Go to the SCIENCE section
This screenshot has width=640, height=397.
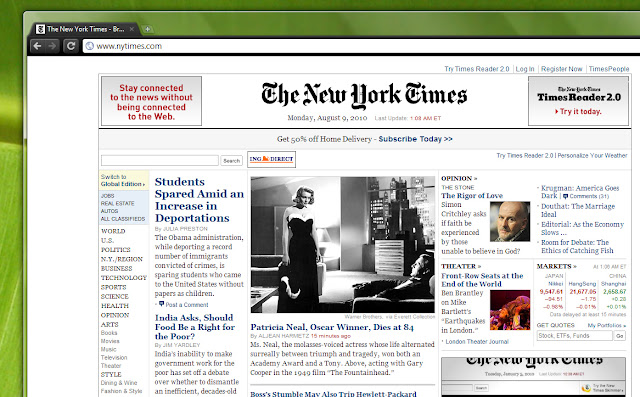pyautogui.click(x=115, y=297)
